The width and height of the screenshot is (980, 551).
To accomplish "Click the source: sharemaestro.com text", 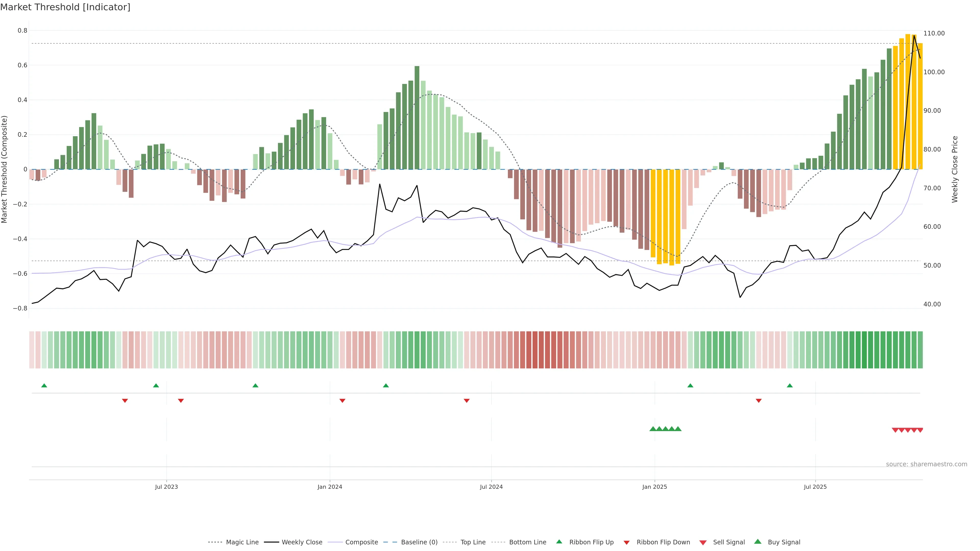I will (926, 464).
